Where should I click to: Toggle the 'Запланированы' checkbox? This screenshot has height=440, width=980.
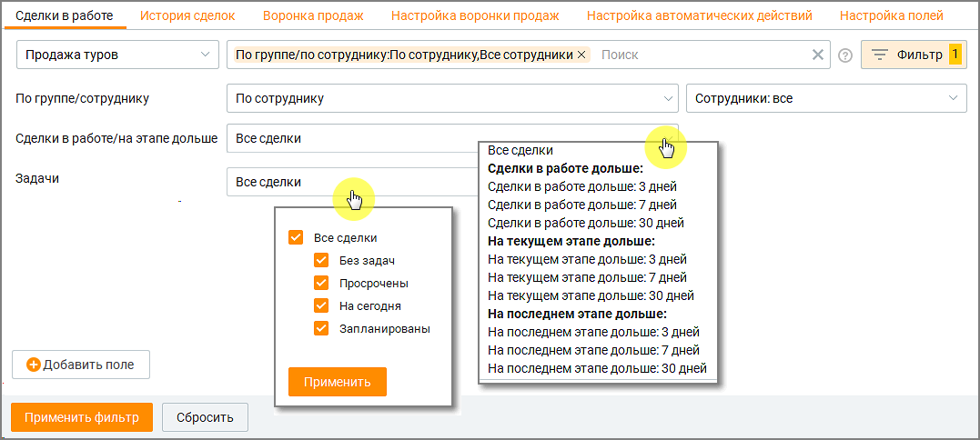321,328
